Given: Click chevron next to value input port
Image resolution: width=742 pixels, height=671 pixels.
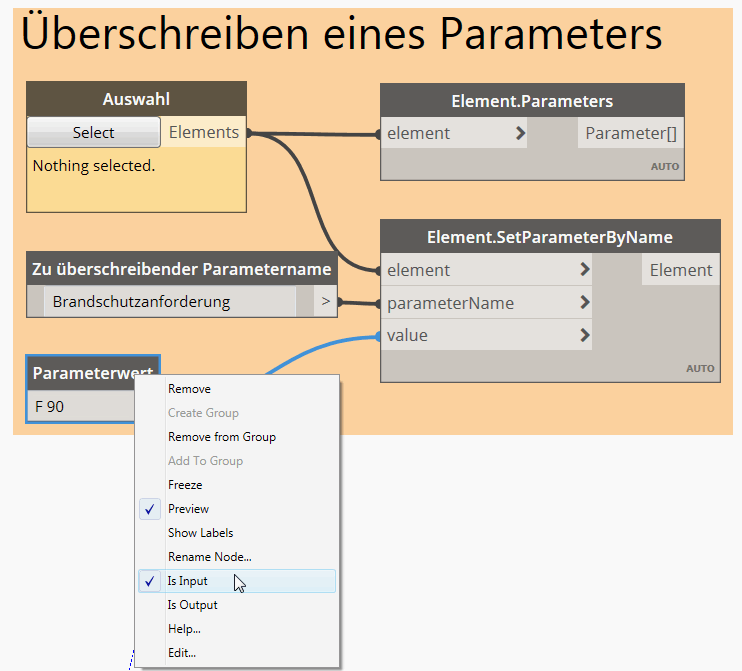Looking at the screenshot, I should (584, 335).
